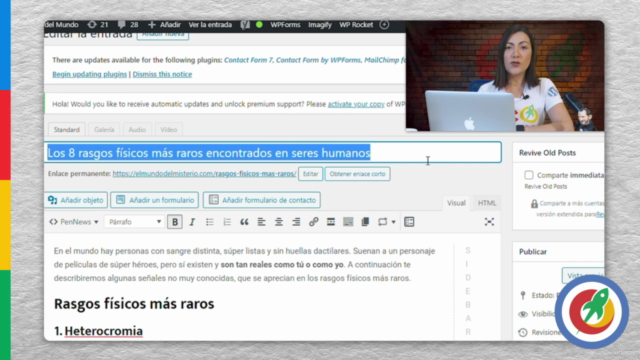This screenshot has height=360, width=640.
Task: Click the Contact Form 7 plugin link
Action: [x=248, y=60]
